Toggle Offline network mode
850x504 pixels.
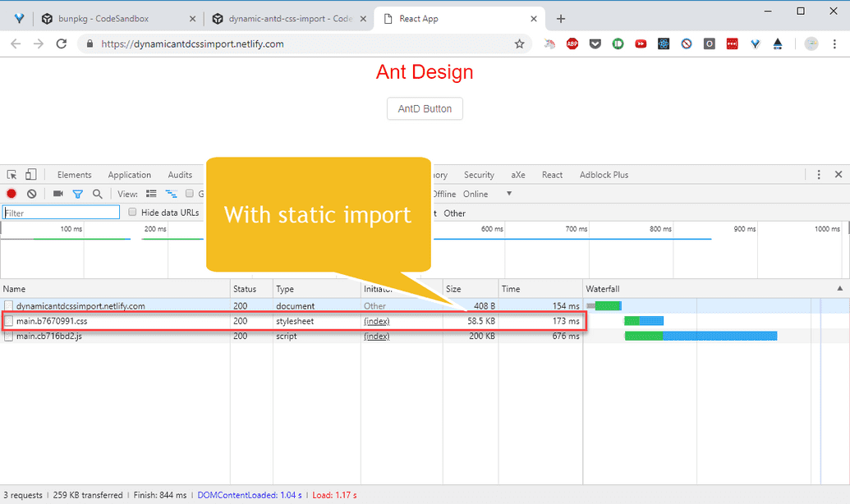click(444, 194)
